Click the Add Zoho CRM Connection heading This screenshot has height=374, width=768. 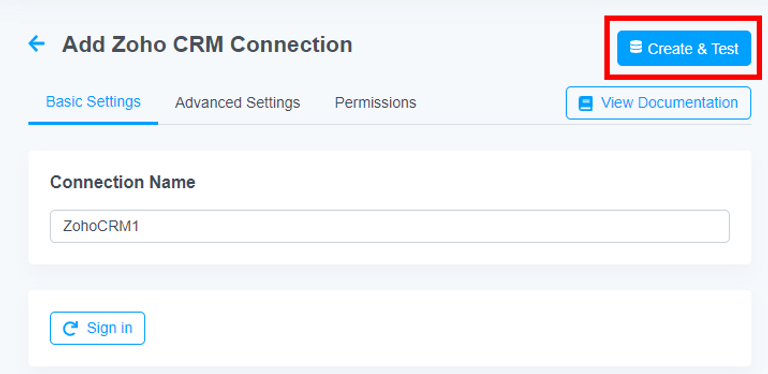coord(207,45)
